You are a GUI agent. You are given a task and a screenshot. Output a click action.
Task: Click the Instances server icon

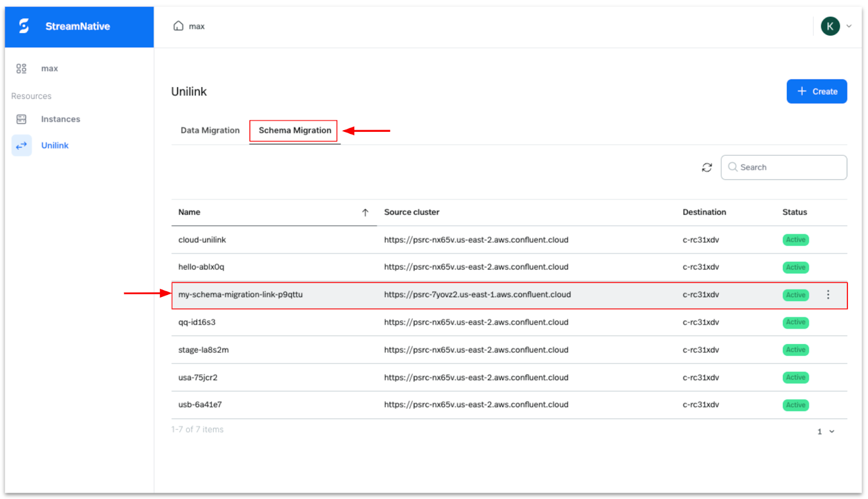pyautogui.click(x=21, y=119)
